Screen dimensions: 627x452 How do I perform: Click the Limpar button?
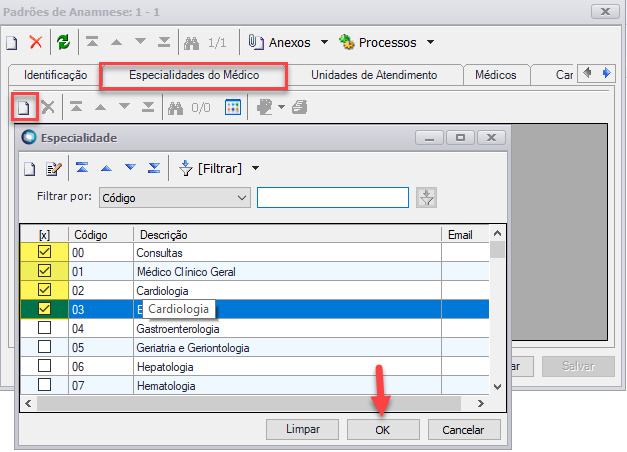303,430
